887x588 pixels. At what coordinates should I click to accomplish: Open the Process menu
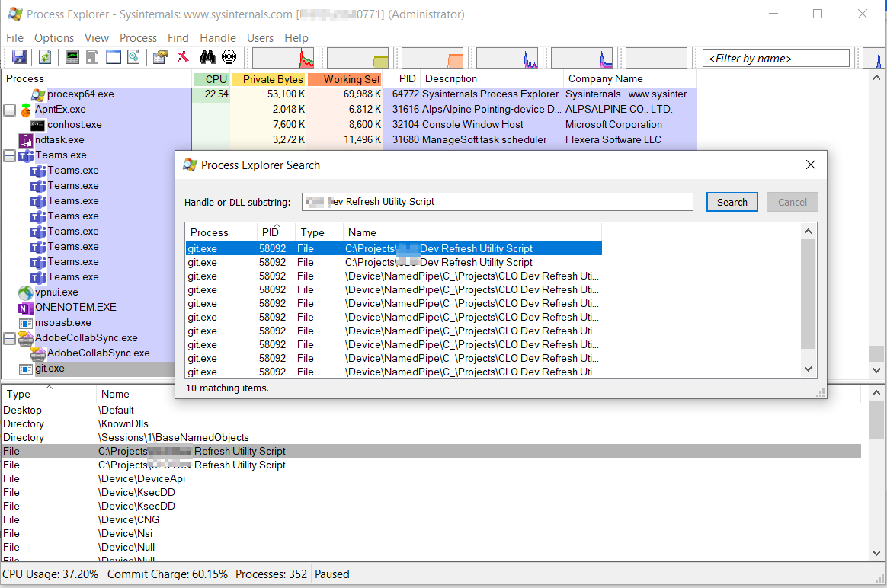coord(138,38)
